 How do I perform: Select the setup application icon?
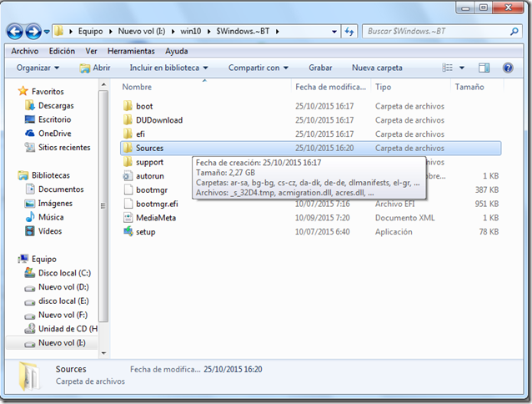(128, 231)
